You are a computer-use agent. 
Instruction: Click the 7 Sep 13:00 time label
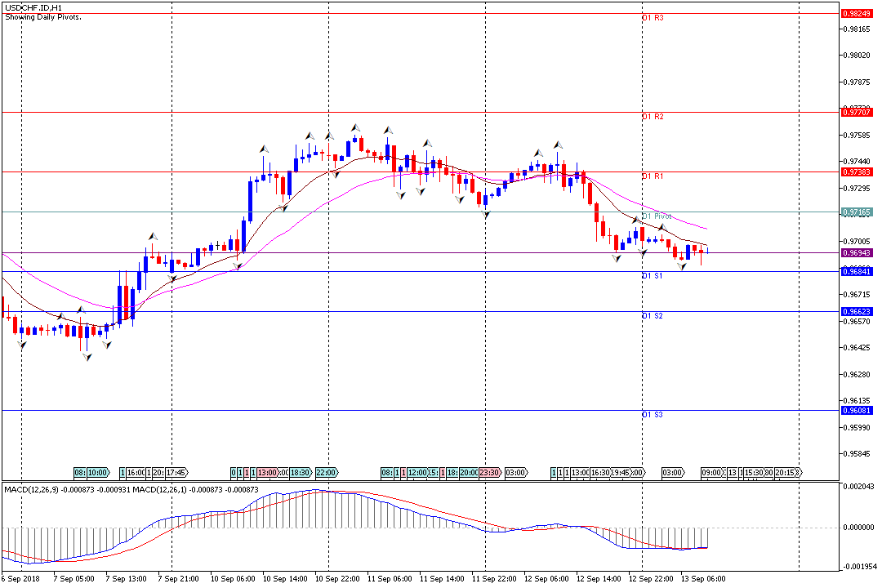click(126, 579)
